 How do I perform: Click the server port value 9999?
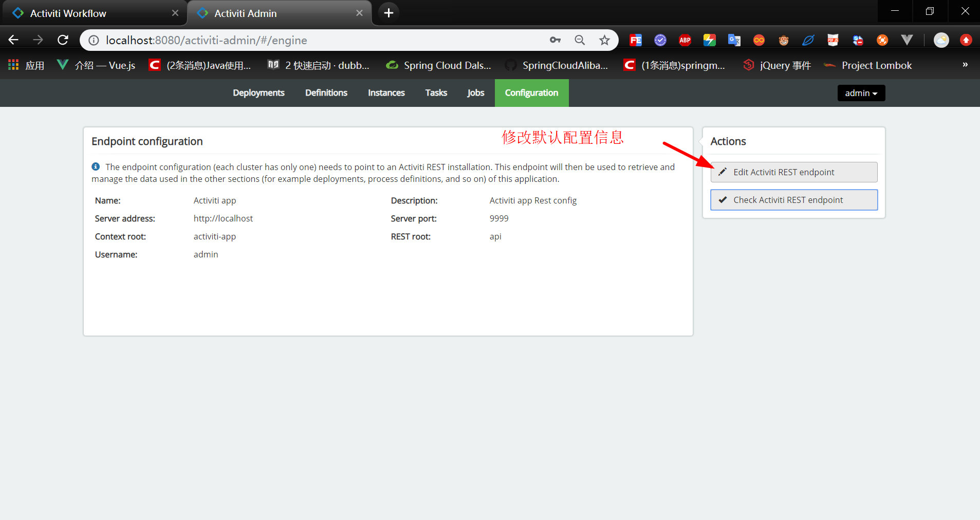pyautogui.click(x=499, y=218)
